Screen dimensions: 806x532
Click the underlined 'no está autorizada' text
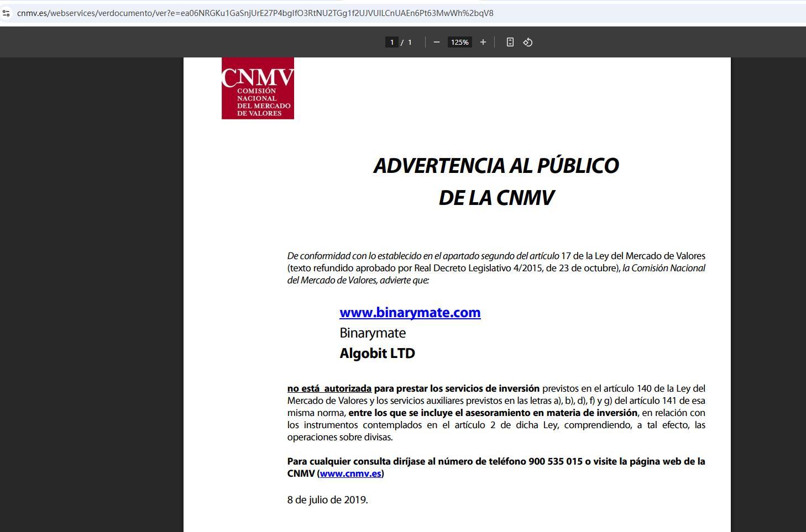pos(329,388)
